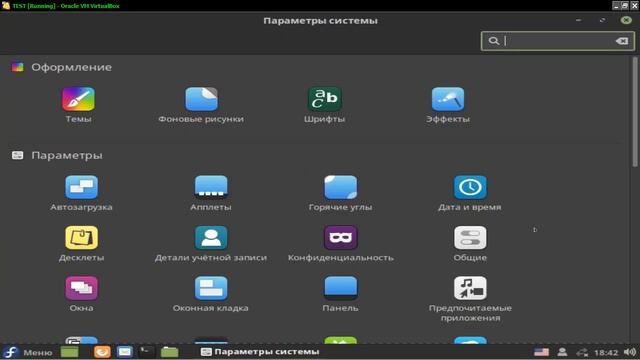Image resolution: width=640 pixels, height=360 pixels.
Task: Open the network applet in tray
Action: point(582,352)
